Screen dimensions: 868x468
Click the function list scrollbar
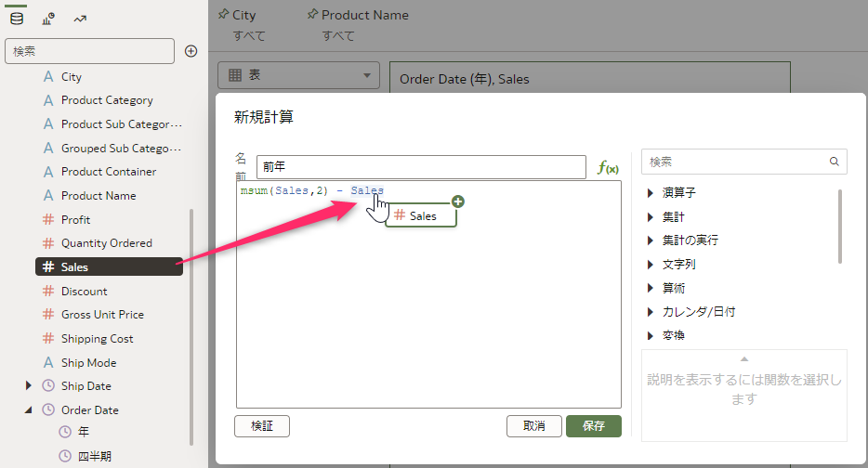(840, 227)
